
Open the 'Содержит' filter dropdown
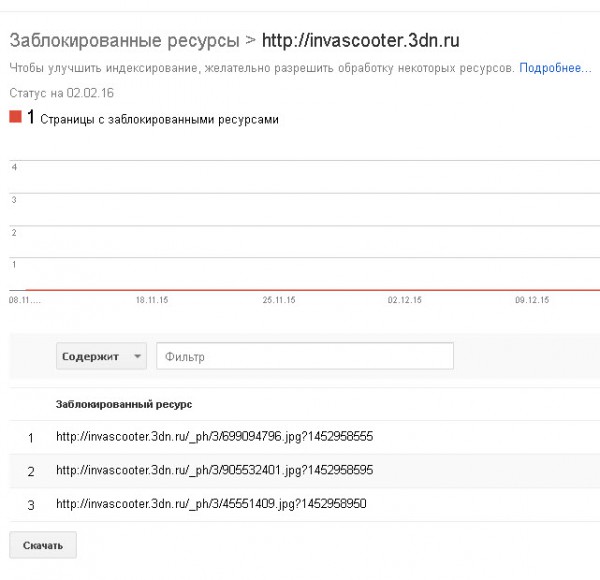[101, 356]
